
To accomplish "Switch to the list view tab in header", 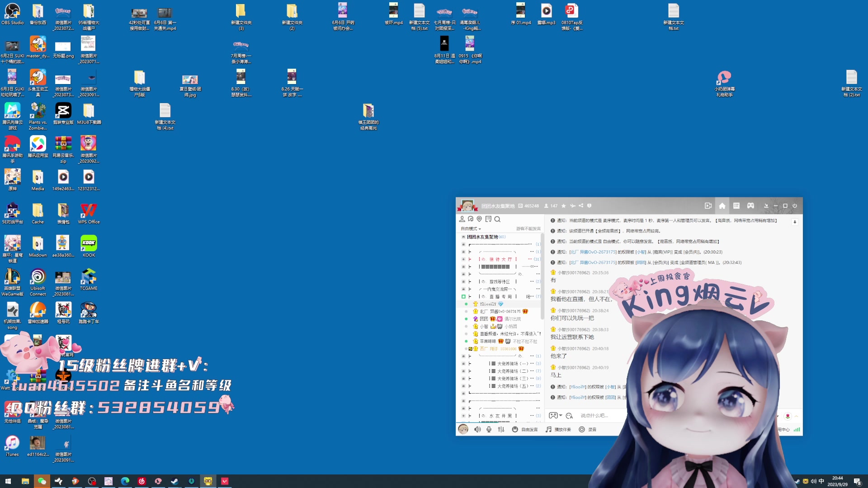I will tap(736, 206).
